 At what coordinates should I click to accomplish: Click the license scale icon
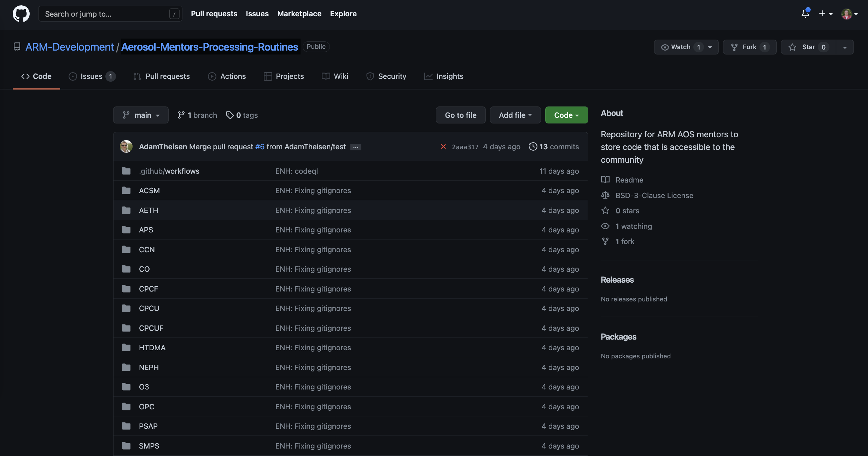(x=605, y=195)
